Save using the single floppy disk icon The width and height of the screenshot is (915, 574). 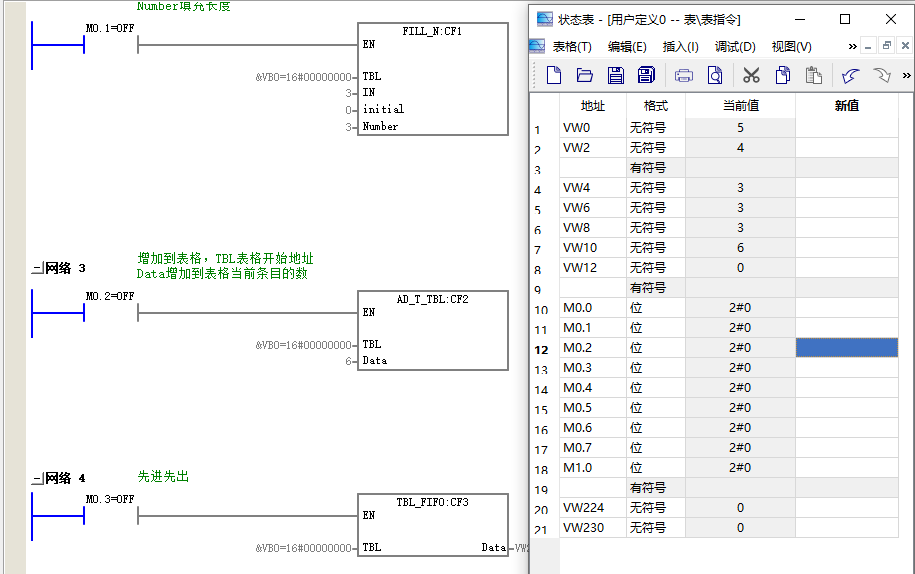(616, 75)
